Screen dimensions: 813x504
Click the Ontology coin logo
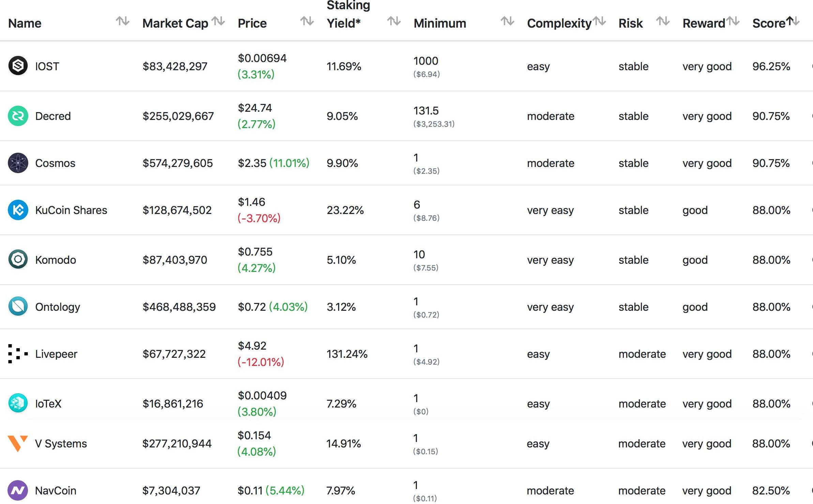tap(18, 306)
